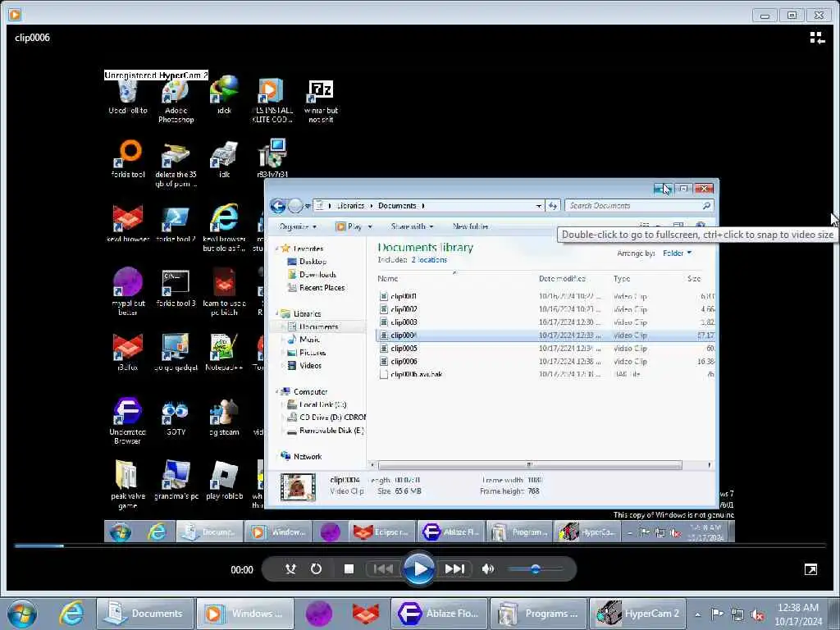Click the Adobe Photoshop icon in the recording
840x630 pixels.
click(176, 99)
